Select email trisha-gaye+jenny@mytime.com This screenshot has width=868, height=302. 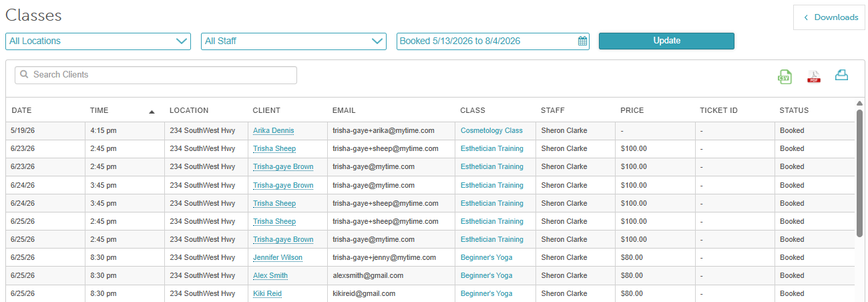click(x=385, y=258)
